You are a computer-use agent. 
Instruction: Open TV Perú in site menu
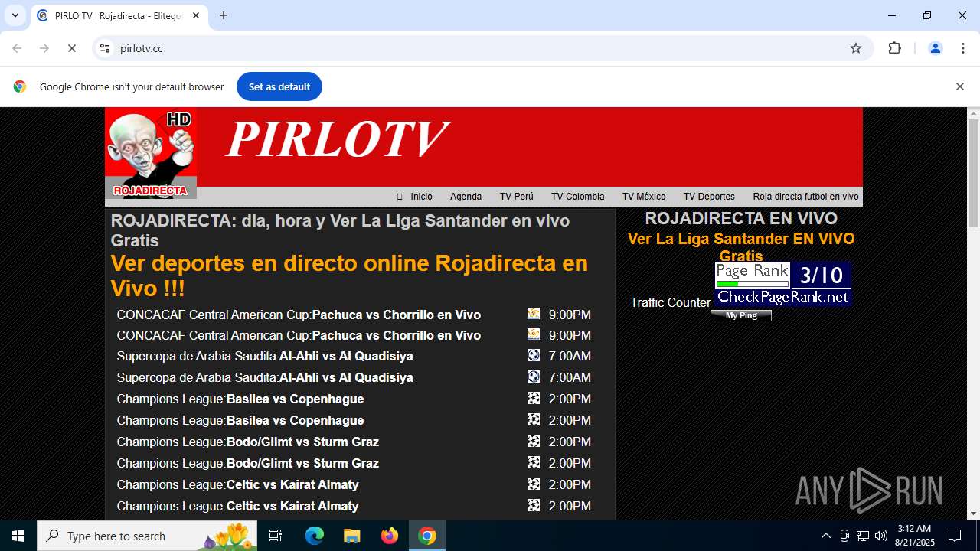tap(517, 197)
